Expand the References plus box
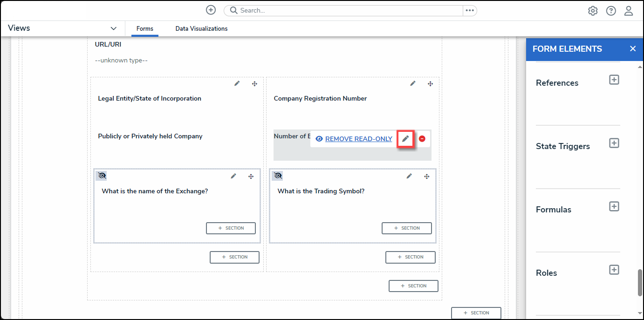This screenshot has height=320, width=644. tap(614, 80)
